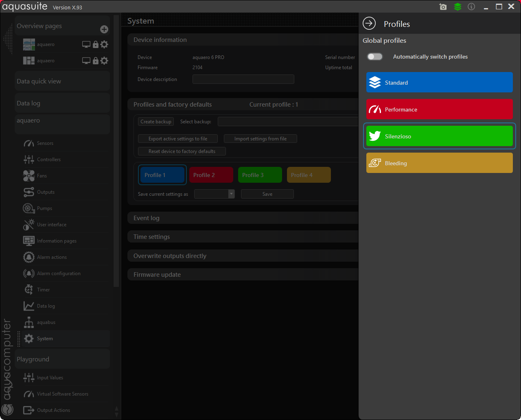Click Reset device to factory defaults

[182, 151]
